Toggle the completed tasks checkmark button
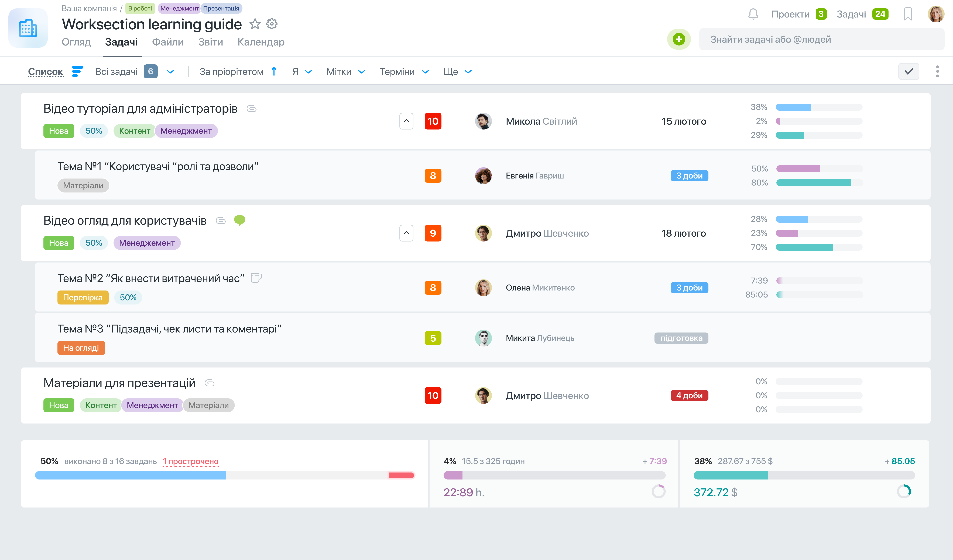 click(x=908, y=71)
